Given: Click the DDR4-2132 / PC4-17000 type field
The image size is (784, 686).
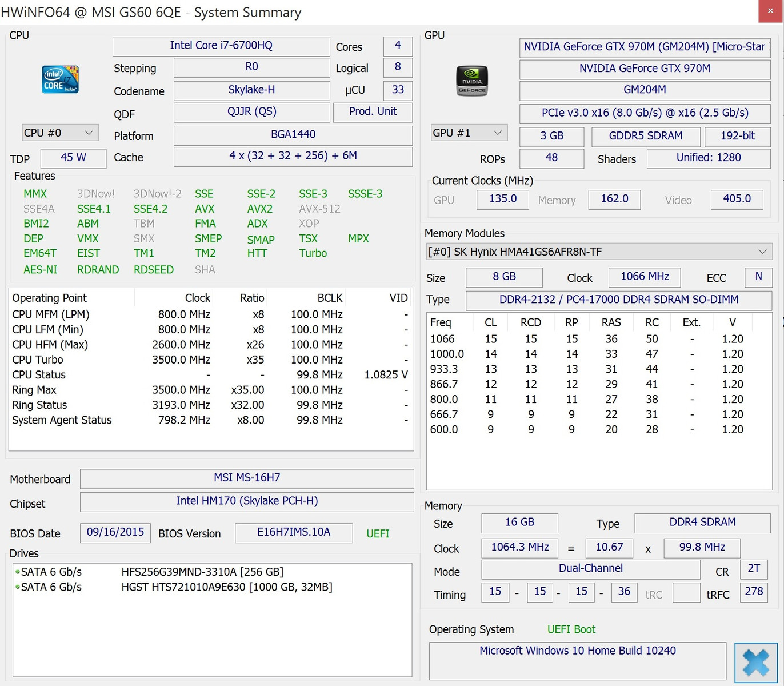Looking at the screenshot, I should [619, 300].
